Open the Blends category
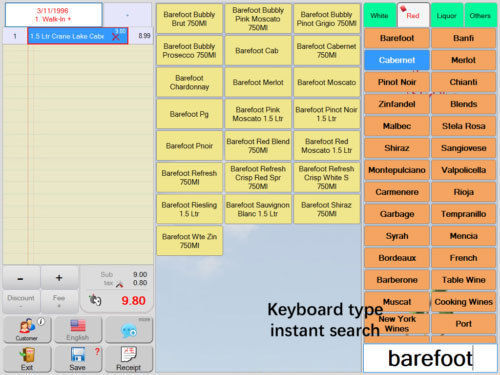Viewport: 500px width, 375px height. tap(464, 104)
